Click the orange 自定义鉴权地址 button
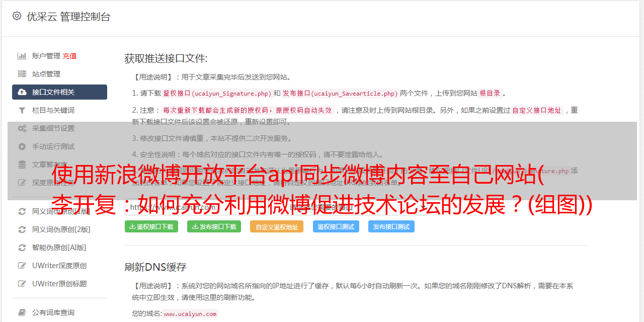This screenshot has height=322, width=644. pyautogui.click(x=277, y=226)
